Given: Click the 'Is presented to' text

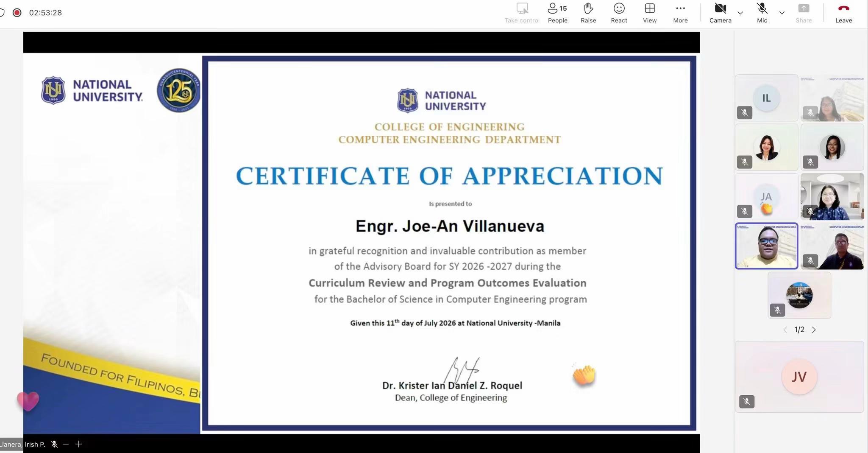Looking at the screenshot, I should click(450, 204).
